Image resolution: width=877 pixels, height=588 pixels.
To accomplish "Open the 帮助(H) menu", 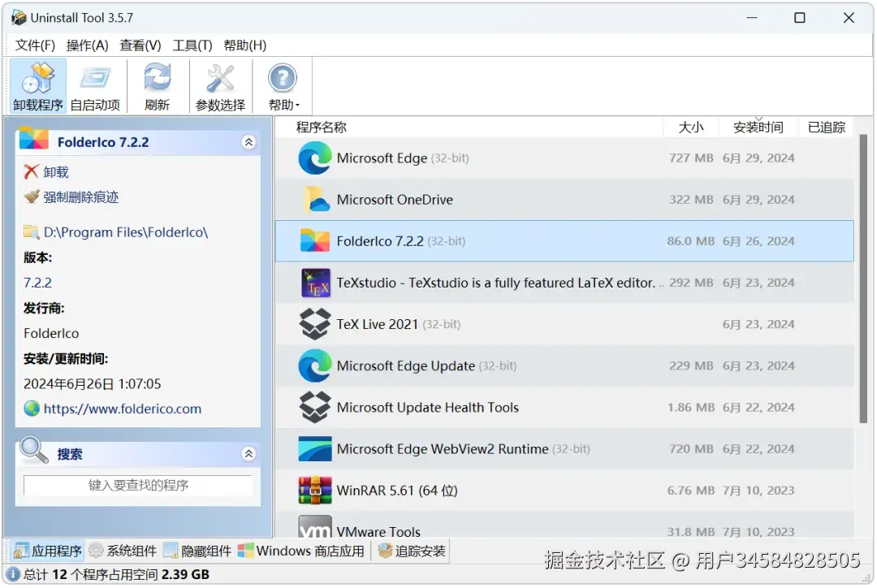I will (x=245, y=45).
